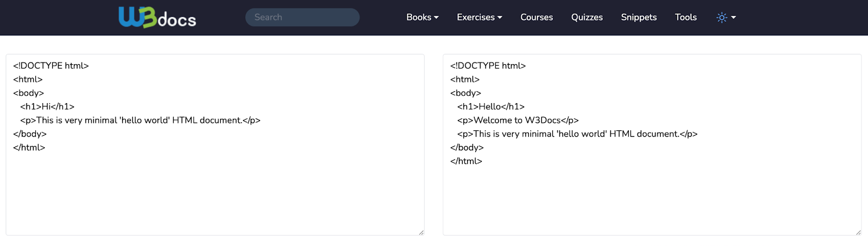This screenshot has height=246, width=868.
Task: Click the closing body tag in right box
Action: point(467,147)
